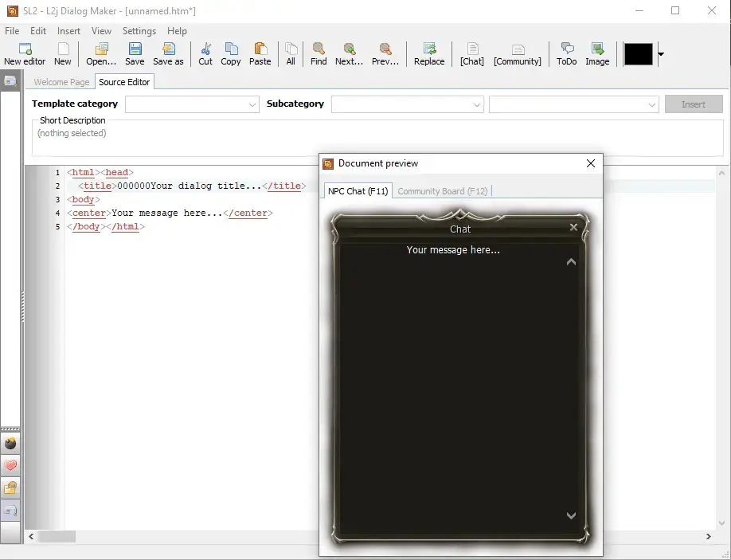Screen dimensions: 731x560
Task: Insert a ToDo with the ToDo icon
Action: click(x=566, y=54)
